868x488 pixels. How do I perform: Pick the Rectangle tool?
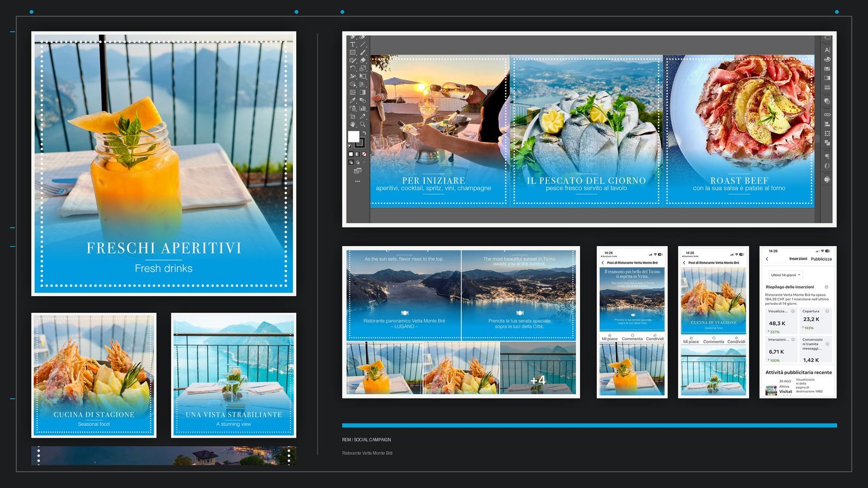[353, 53]
